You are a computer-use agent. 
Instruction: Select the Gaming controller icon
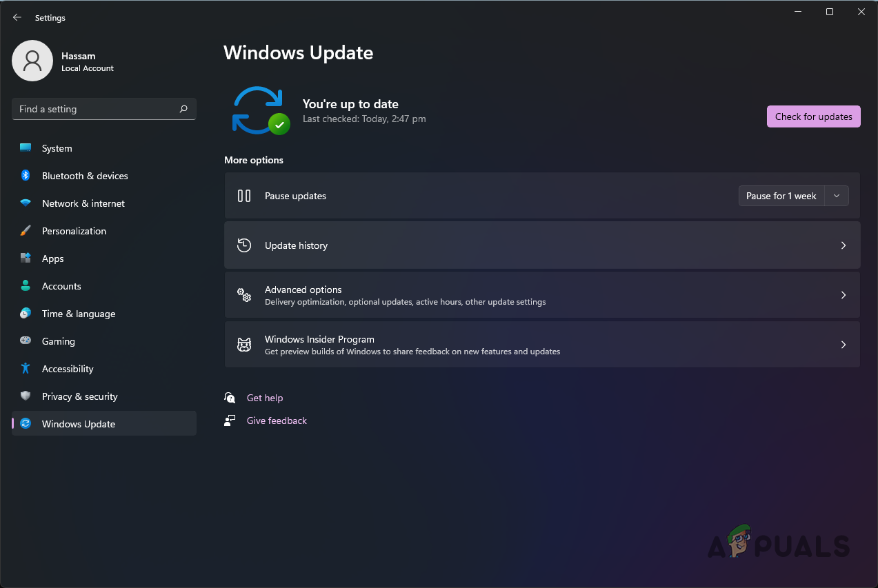tap(25, 341)
